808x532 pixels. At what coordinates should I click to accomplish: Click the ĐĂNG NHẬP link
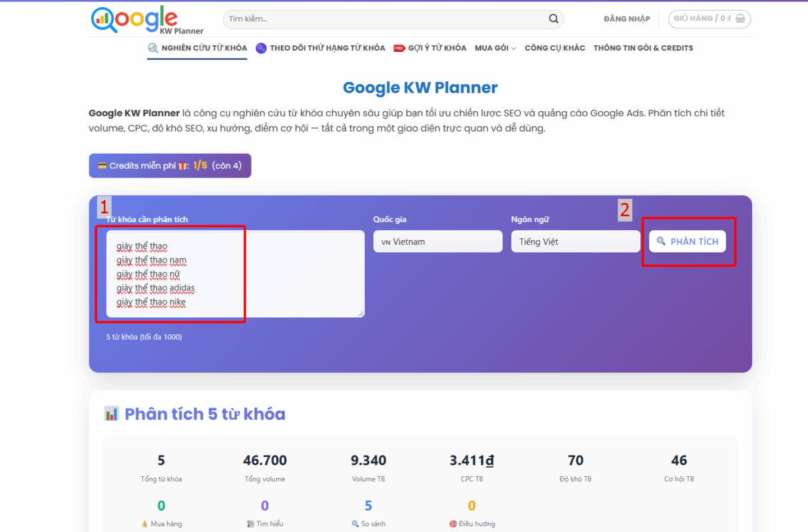pyautogui.click(x=626, y=19)
